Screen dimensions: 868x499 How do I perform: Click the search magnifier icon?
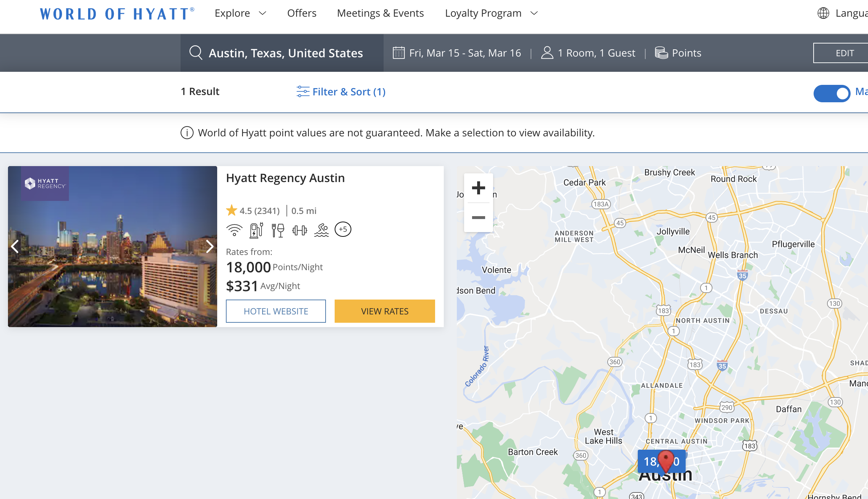pos(196,53)
